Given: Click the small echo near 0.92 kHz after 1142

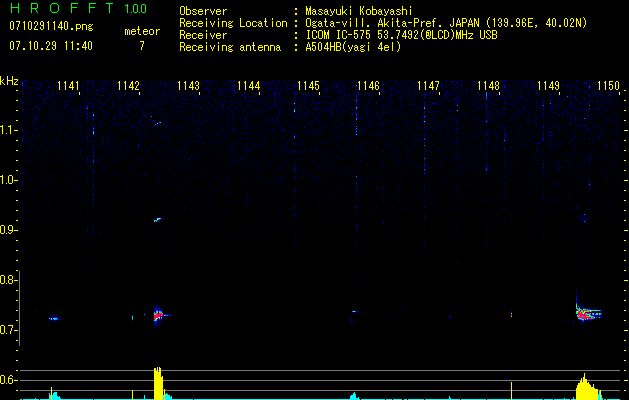Looking at the screenshot, I should [158, 219].
